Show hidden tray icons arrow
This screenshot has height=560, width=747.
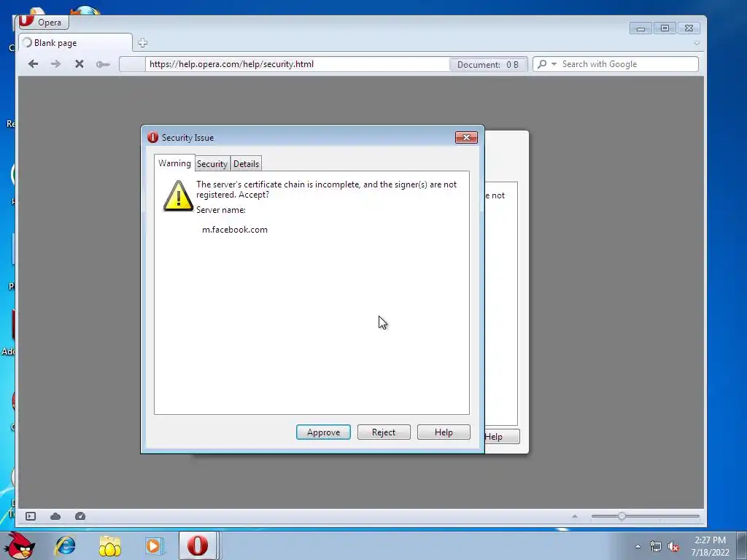click(638, 547)
